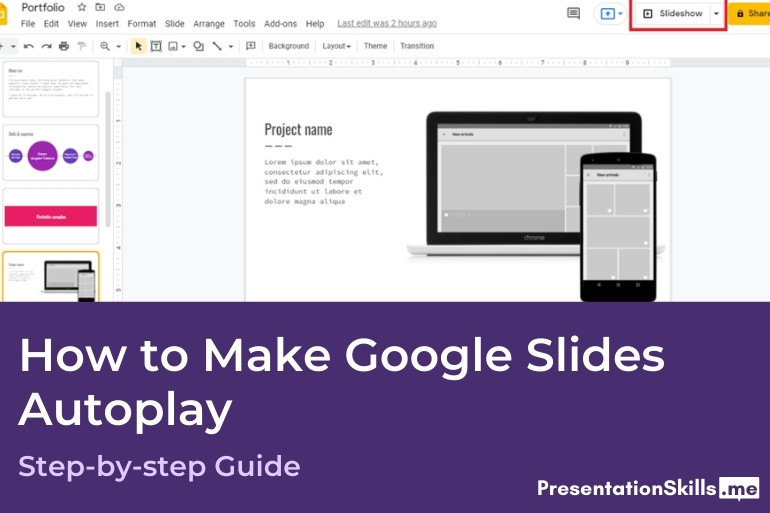The image size is (770, 513).
Task: Click the Print icon
Action: pos(64,46)
